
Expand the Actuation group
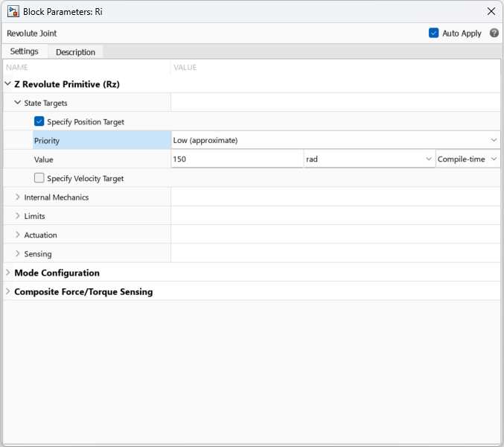(x=17, y=235)
